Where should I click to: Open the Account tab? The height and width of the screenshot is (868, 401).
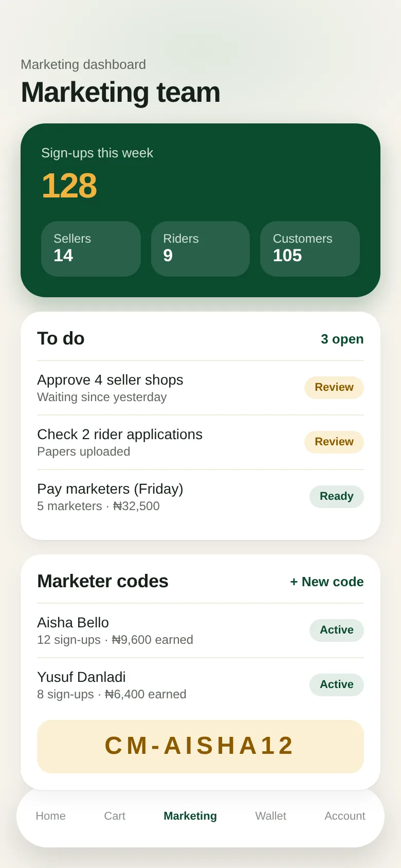coord(345,816)
